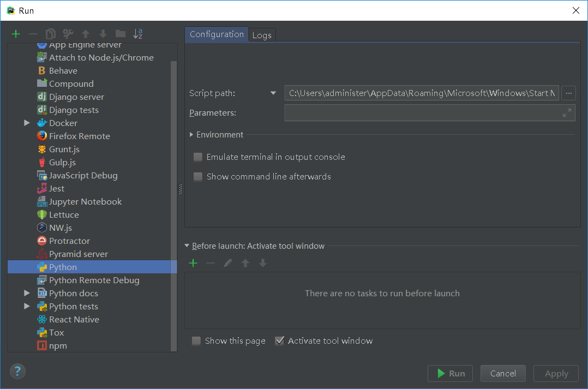Click the green plus under Before launch

click(193, 264)
